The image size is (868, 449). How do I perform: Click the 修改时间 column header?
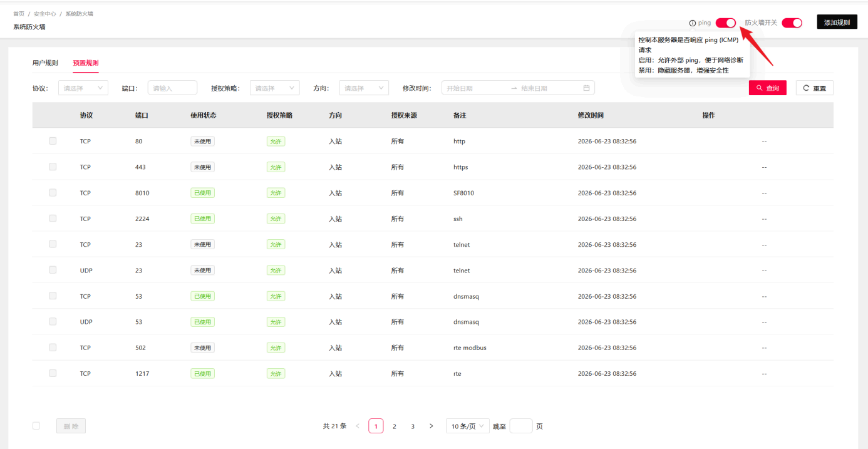coord(591,116)
